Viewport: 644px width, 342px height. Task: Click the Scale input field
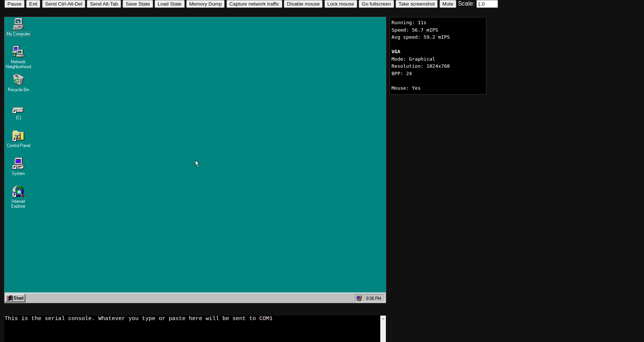click(x=486, y=4)
